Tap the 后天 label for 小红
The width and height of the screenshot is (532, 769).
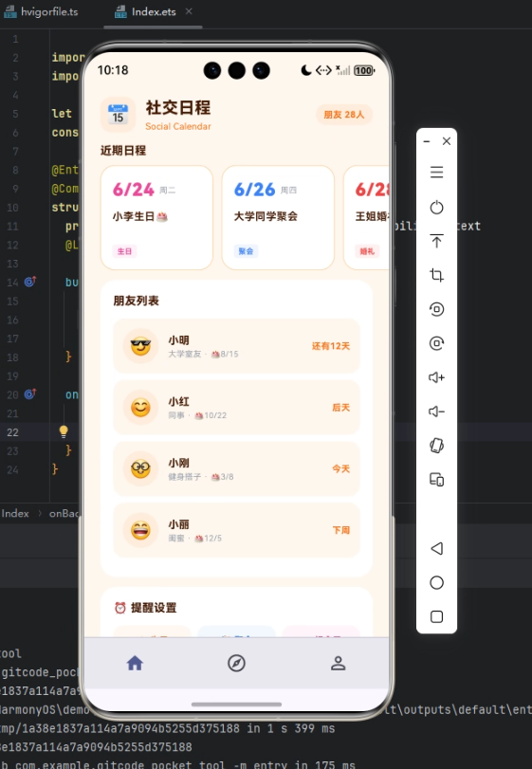[340, 408]
